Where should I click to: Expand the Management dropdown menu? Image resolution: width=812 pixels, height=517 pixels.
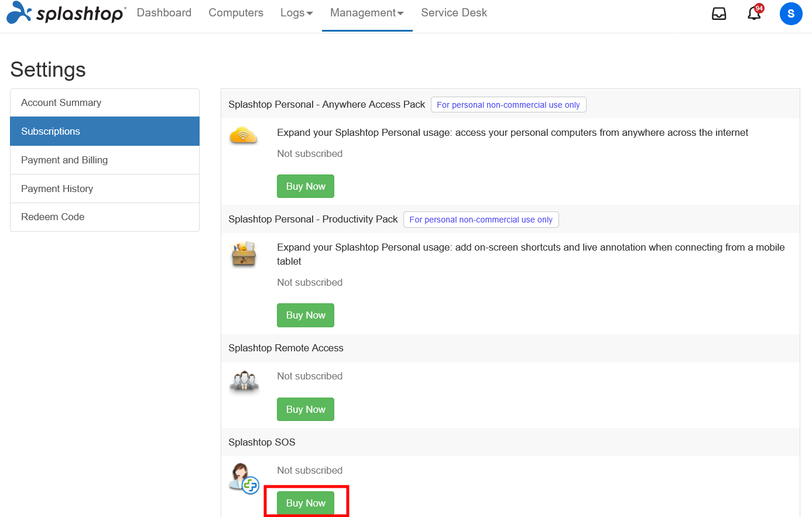pos(367,13)
